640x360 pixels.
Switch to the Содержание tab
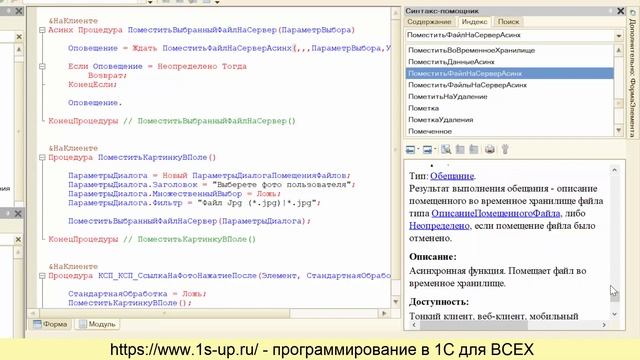click(429, 22)
